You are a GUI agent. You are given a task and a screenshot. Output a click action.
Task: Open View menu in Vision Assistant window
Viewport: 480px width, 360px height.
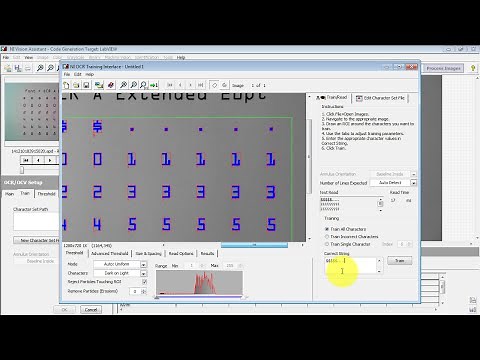pyautogui.click(x=29, y=58)
